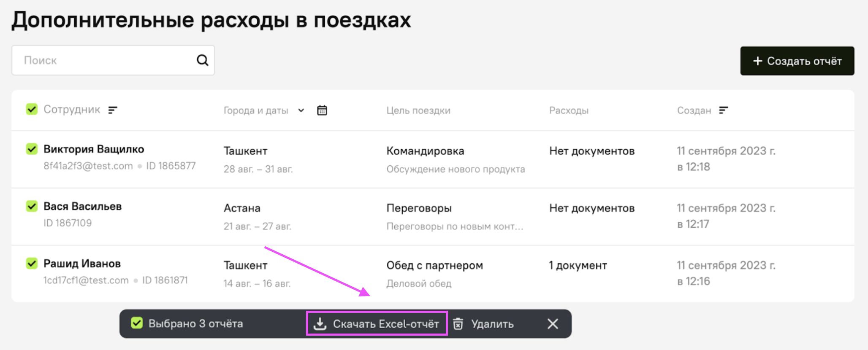
Task: Open Вася Васильев's Астана trip row
Action: [x=242, y=208]
